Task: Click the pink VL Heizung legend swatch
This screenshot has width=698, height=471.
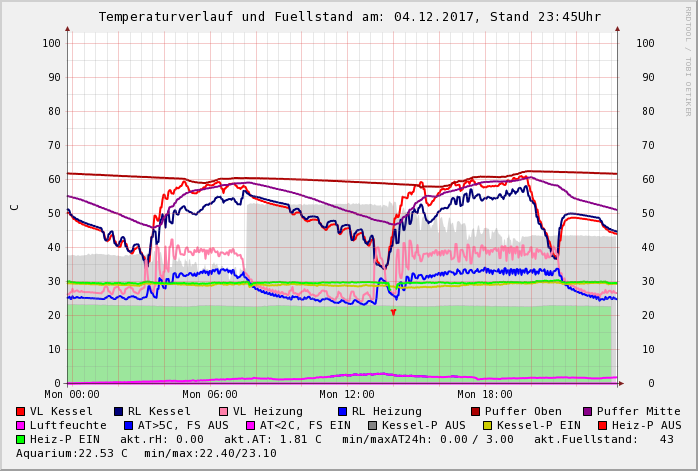Action: [224, 411]
